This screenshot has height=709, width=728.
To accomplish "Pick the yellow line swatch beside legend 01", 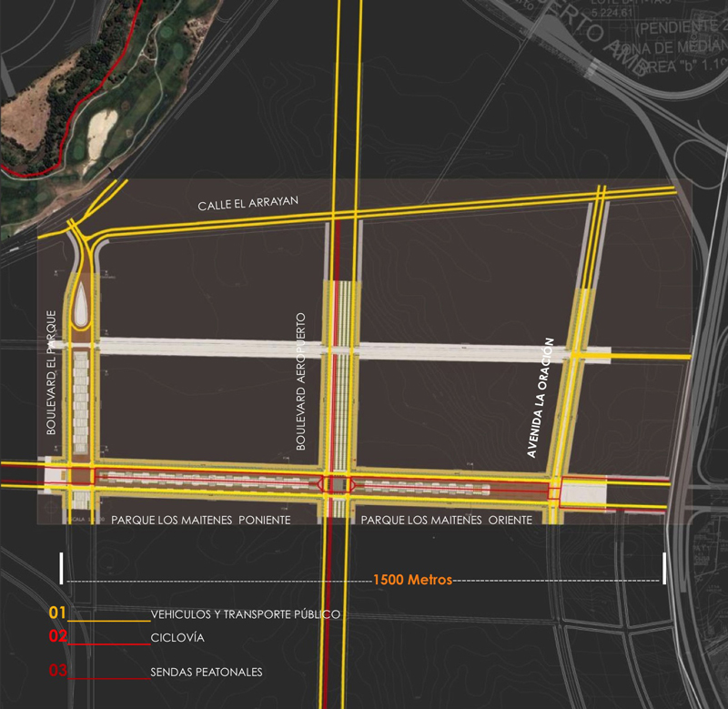I will pyautogui.click(x=109, y=621).
